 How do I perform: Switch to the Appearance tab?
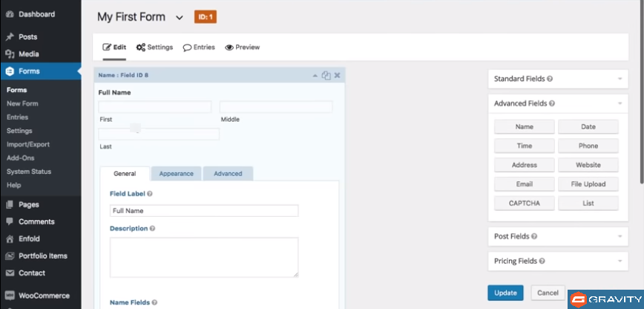(x=176, y=174)
